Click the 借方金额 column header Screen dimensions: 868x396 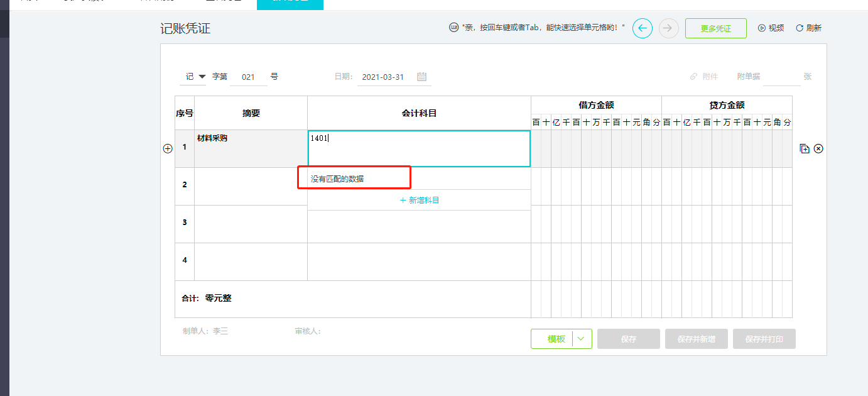coord(596,105)
